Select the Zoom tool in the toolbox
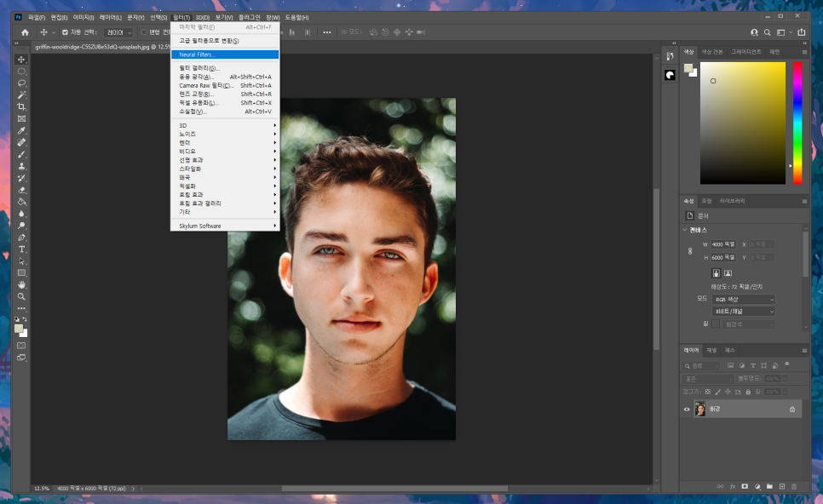Viewport: 823px width, 504px height. click(21, 297)
